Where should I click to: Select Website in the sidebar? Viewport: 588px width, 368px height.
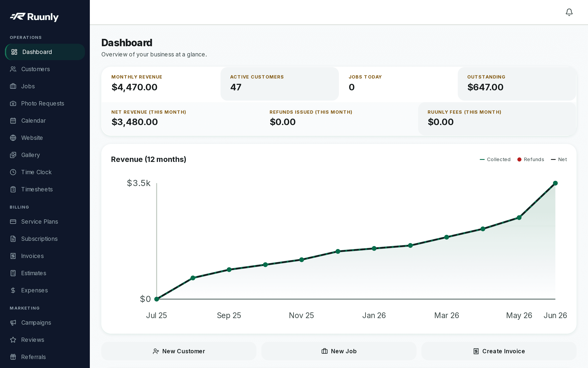tap(45, 138)
